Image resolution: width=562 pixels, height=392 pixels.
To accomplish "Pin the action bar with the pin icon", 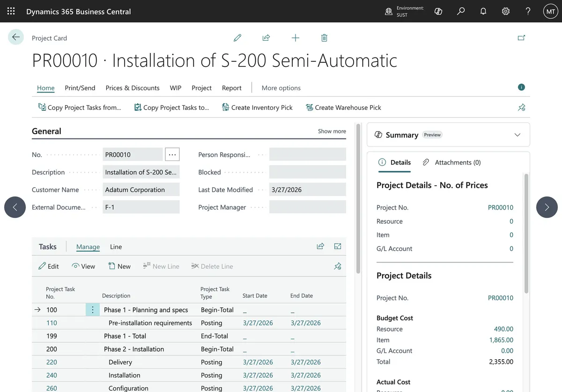I will pyautogui.click(x=521, y=108).
